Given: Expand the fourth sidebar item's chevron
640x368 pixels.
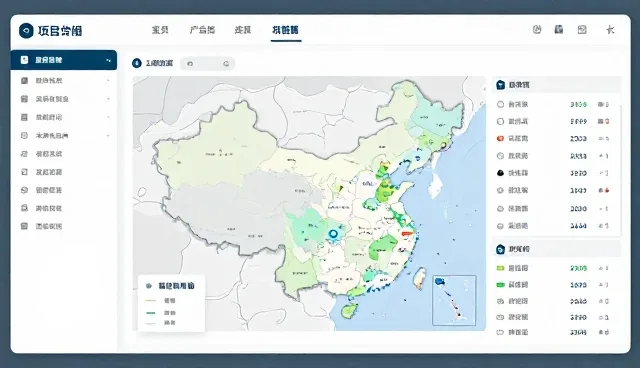Looking at the screenshot, I should pos(108,117).
